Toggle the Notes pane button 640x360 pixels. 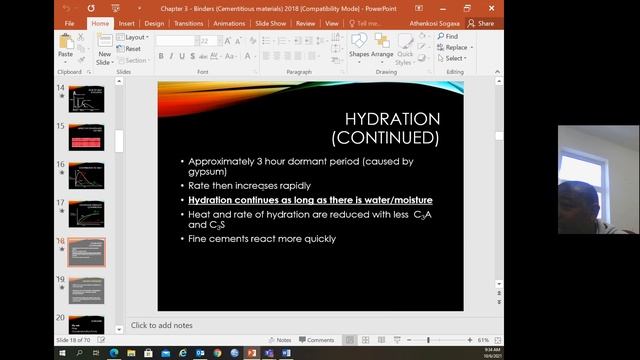click(x=280, y=340)
